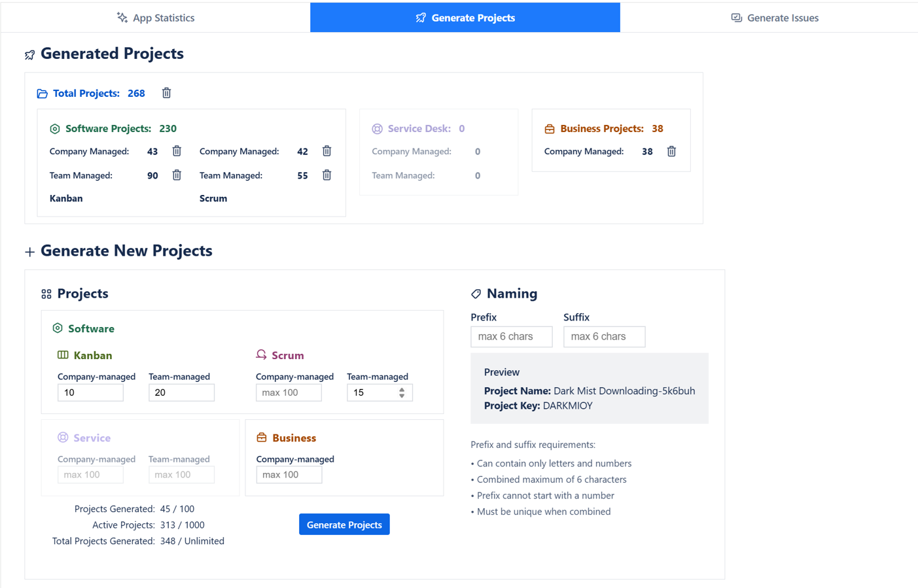This screenshot has width=918, height=588.
Task: Click the headset icon beside Service Desk
Action: (376, 128)
